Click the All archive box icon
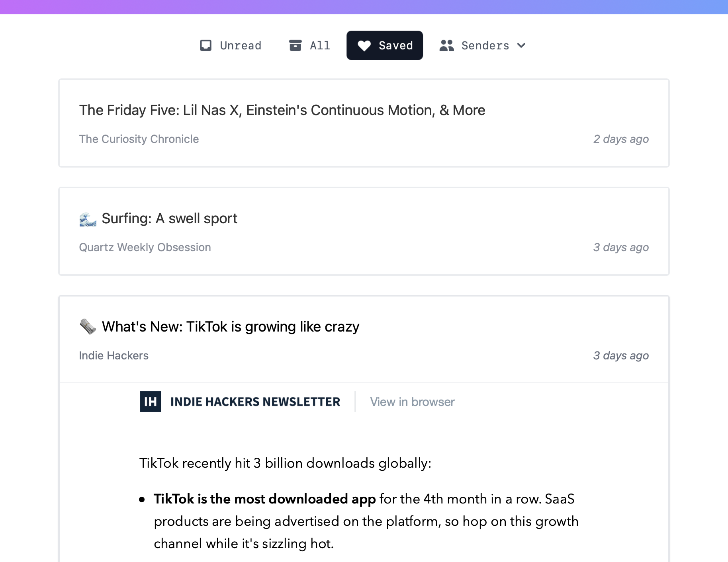Image resolution: width=728 pixels, height=562 pixels. [295, 45]
